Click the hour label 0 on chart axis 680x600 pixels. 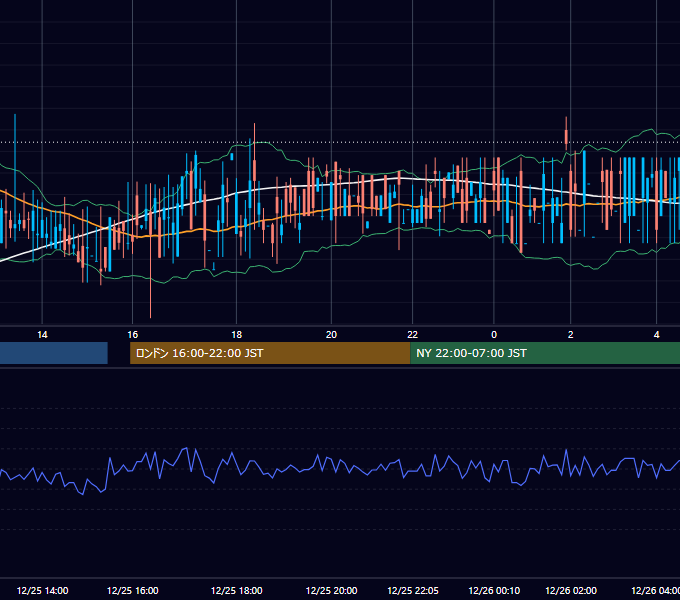pyautogui.click(x=494, y=335)
